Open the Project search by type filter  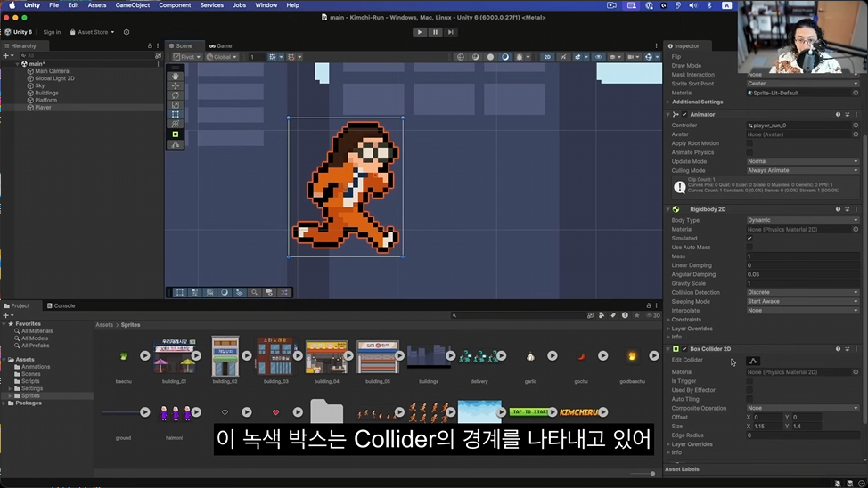click(x=602, y=315)
